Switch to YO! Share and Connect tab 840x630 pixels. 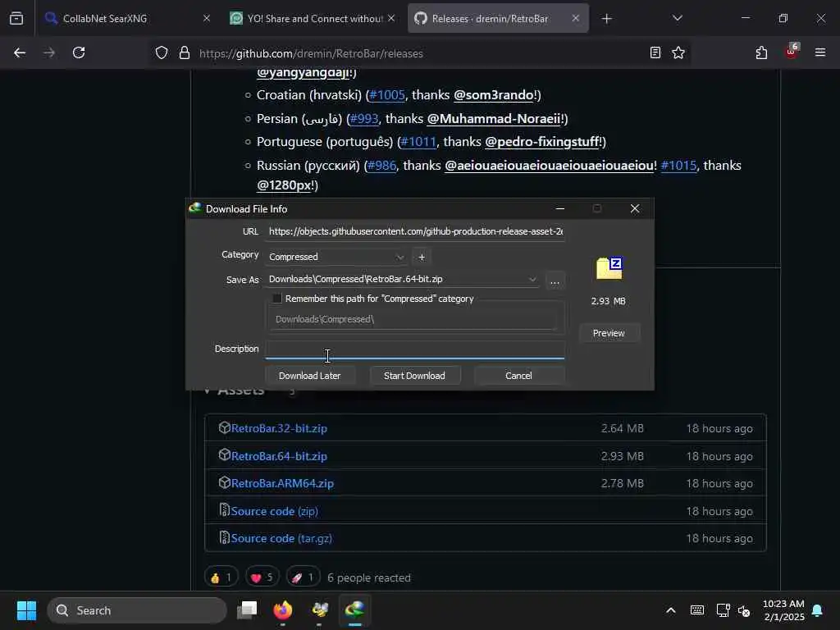(314, 18)
